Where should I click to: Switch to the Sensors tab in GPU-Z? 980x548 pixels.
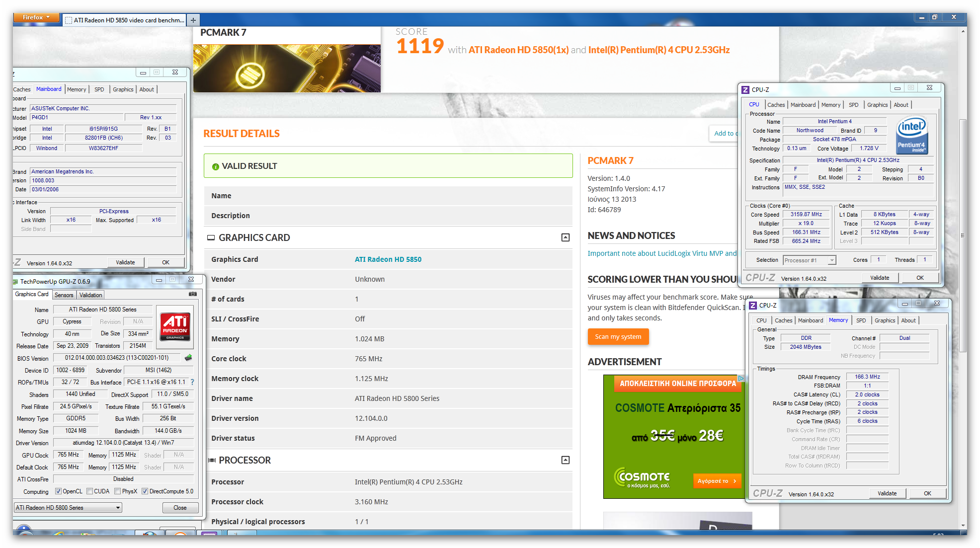64,295
